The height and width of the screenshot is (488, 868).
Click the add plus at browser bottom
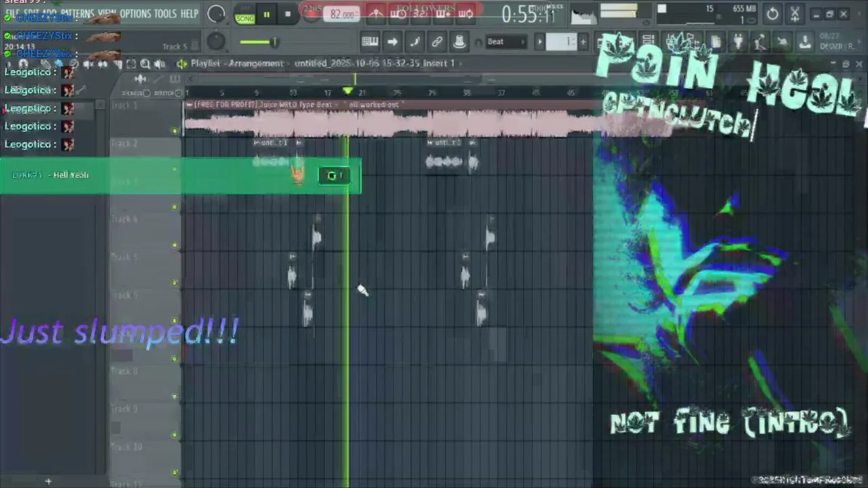pyautogui.click(x=48, y=481)
